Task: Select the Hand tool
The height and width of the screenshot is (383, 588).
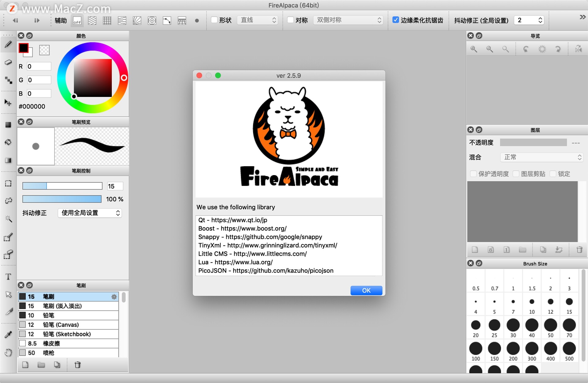Action: click(x=8, y=352)
